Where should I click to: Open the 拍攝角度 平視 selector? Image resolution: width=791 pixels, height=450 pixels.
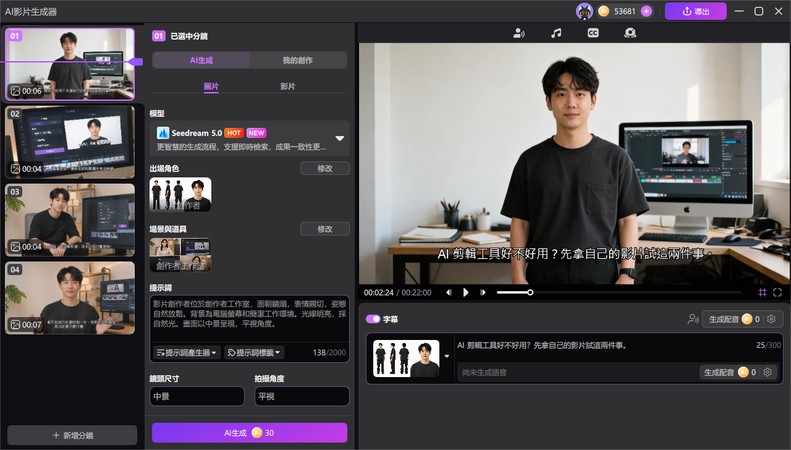[302, 396]
